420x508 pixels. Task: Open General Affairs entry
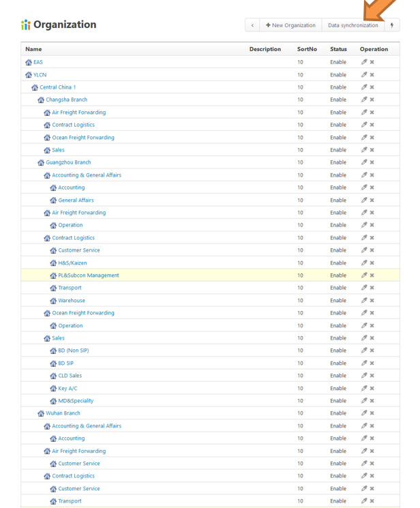pyautogui.click(x=76, y=200)
